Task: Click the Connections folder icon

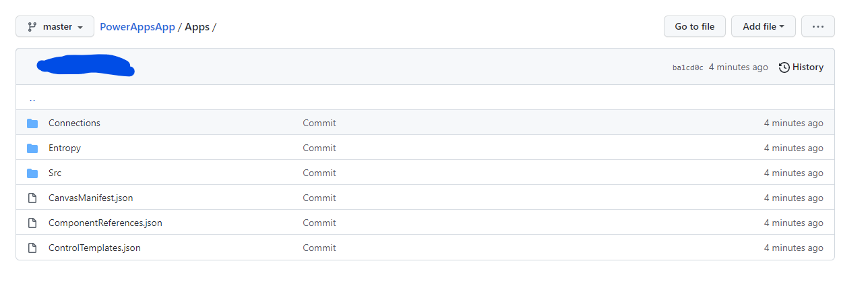Action: coord(32,123)
